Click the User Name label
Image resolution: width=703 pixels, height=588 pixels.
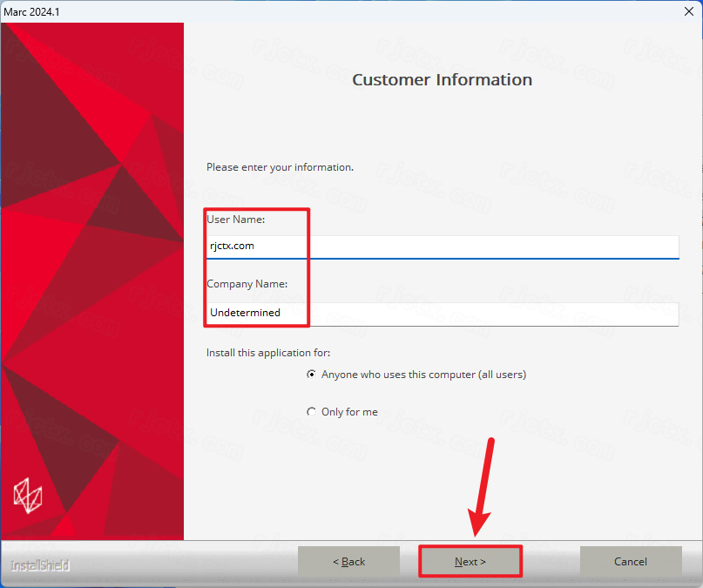pyautogui.click(x=236, y=220)
